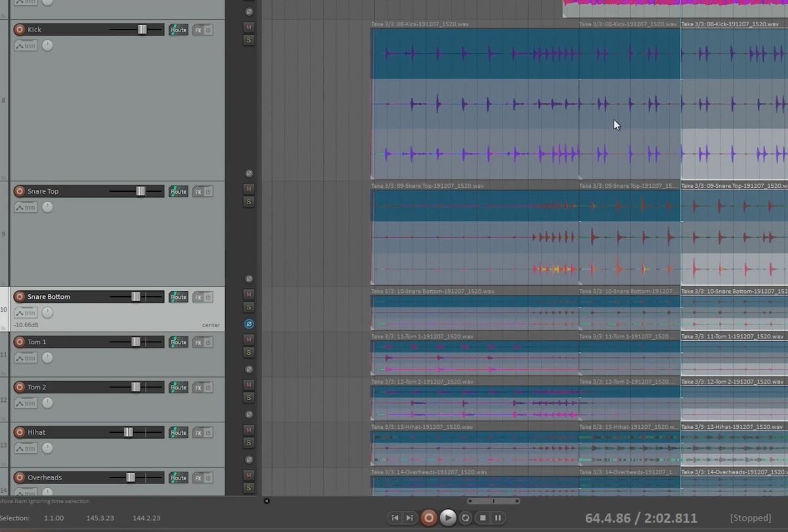
Task: Open Tom 2 trim envelope button
Action: pyautogui.click(x=26, y=403)
